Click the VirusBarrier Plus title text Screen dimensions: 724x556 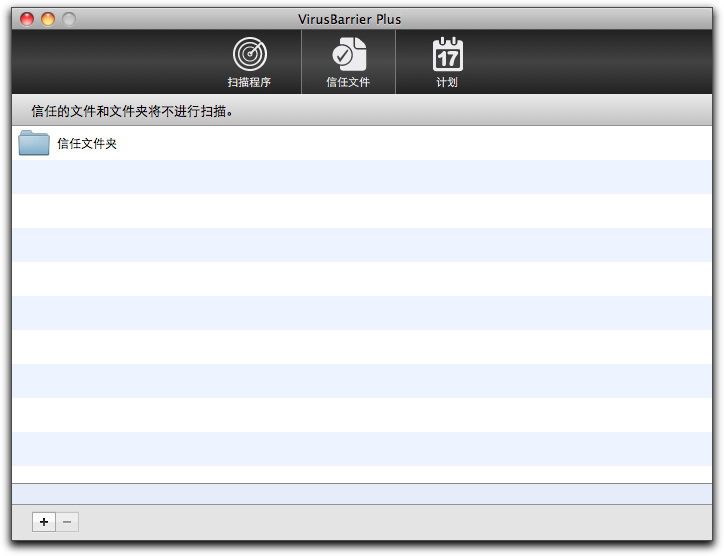pyautogui.click(x=350, y=19)
